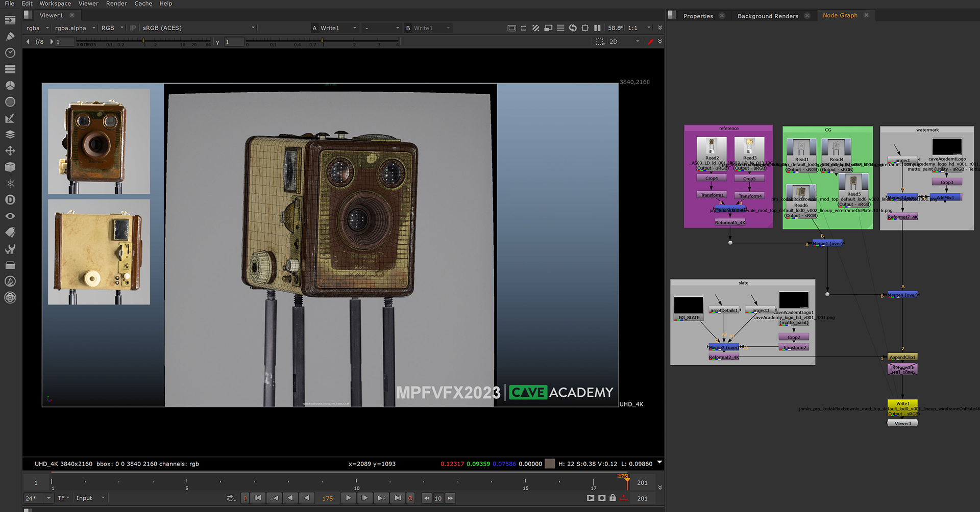Jump to the first frame

[258, 498]
